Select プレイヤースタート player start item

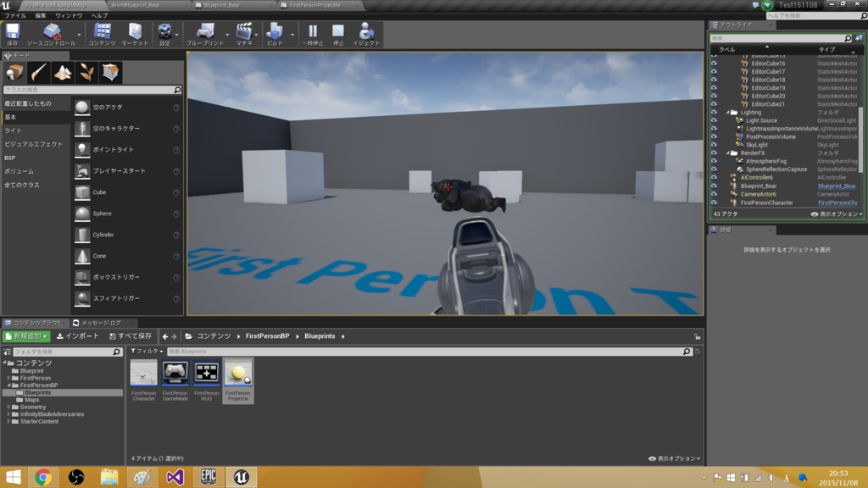127,171
